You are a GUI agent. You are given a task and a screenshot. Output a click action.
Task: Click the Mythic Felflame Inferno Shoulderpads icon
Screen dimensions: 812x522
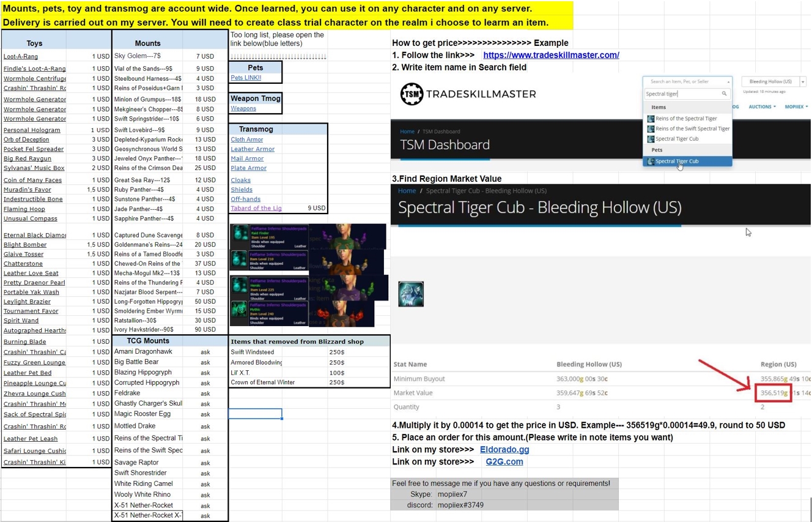pyautogui.click(x=240, y=313)
